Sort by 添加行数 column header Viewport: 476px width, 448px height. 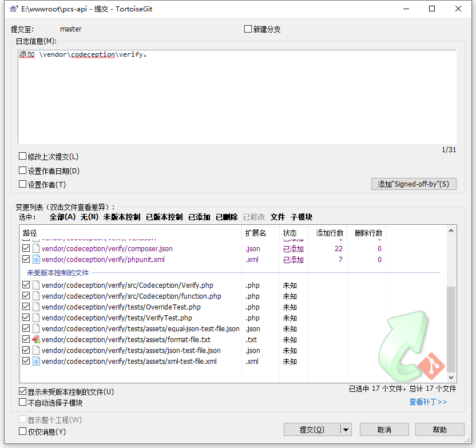tap(328, 233)
